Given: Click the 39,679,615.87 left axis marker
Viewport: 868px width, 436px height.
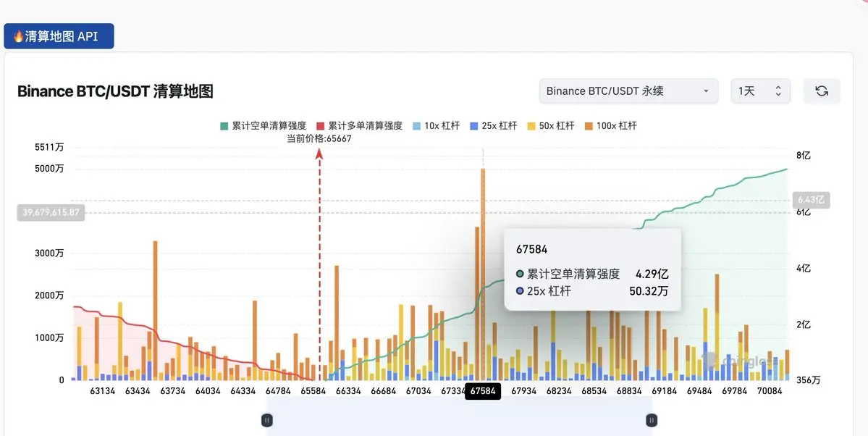Looking at the screenshot, I should coord(51,212).
